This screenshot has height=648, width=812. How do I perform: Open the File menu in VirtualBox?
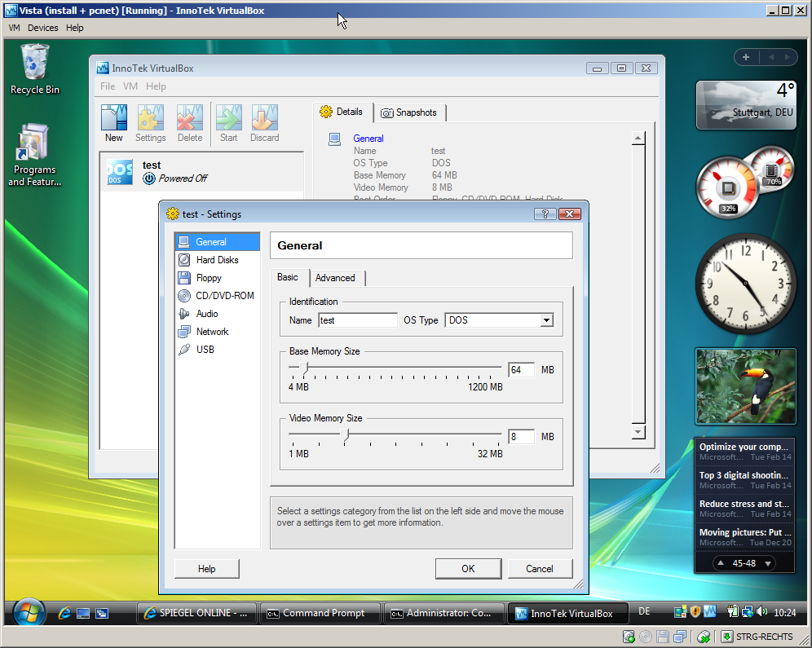[x=108, y=86]
